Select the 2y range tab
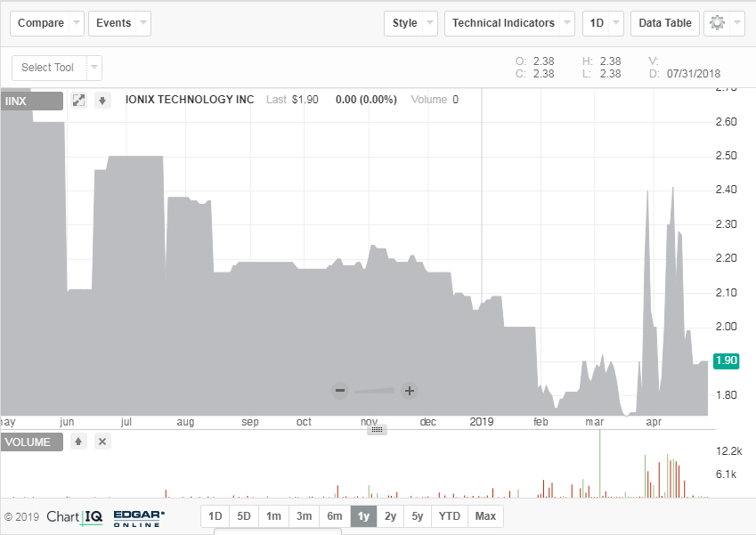Screen dimensions: 756x535 click(390, 516)
